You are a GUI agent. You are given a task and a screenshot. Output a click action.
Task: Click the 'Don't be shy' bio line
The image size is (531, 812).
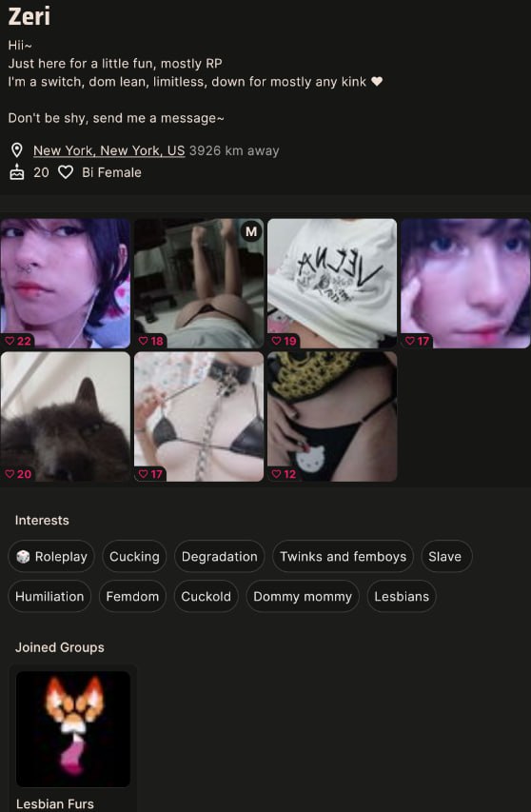(116, 118)
